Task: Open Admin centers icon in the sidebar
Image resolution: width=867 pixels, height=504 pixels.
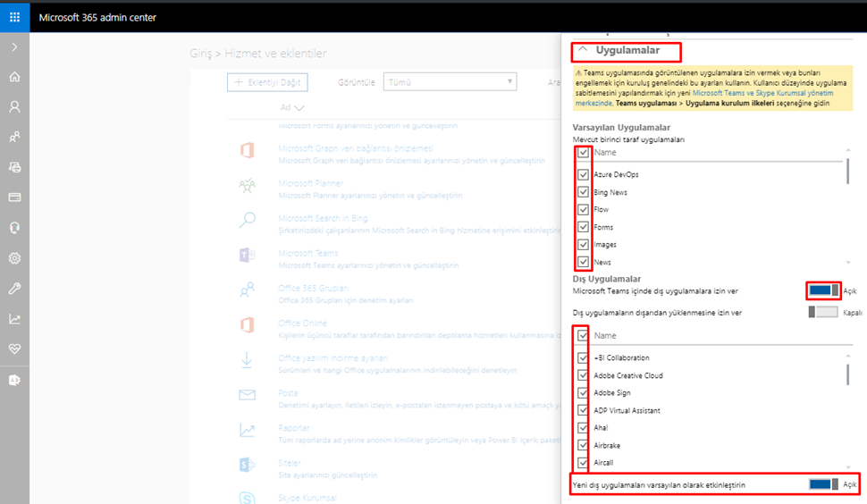Action: click(15, 380)
